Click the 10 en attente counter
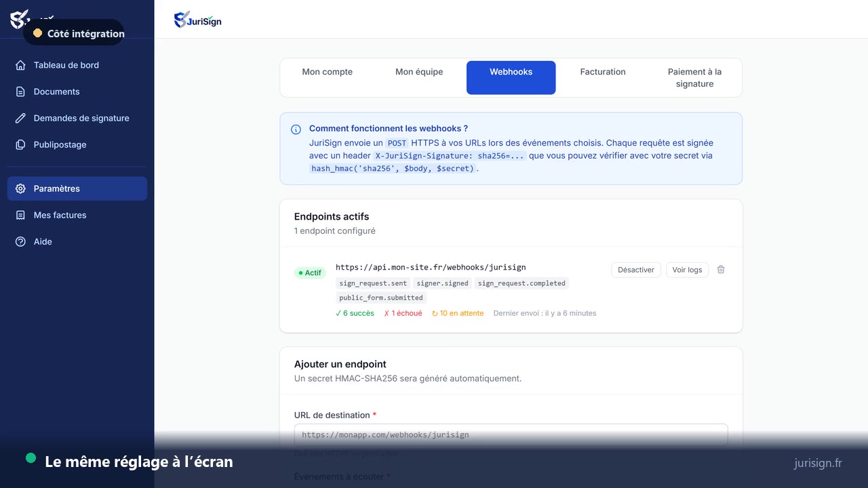The width and height of the screenshot is (868, 488). (458, 313)
